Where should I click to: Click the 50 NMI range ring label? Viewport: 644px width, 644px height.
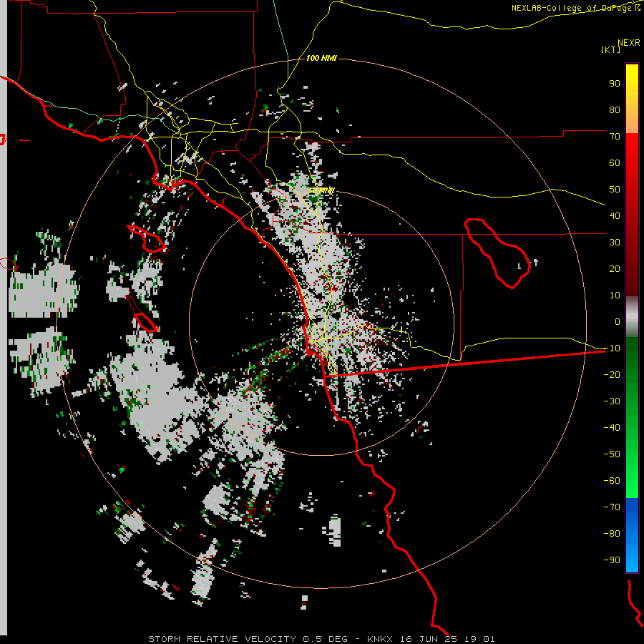click(321, 191)
